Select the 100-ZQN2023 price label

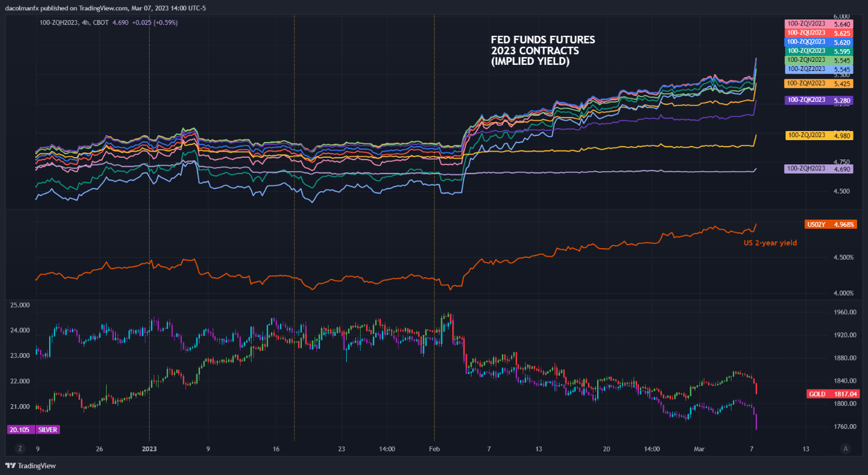coord(818,61)
